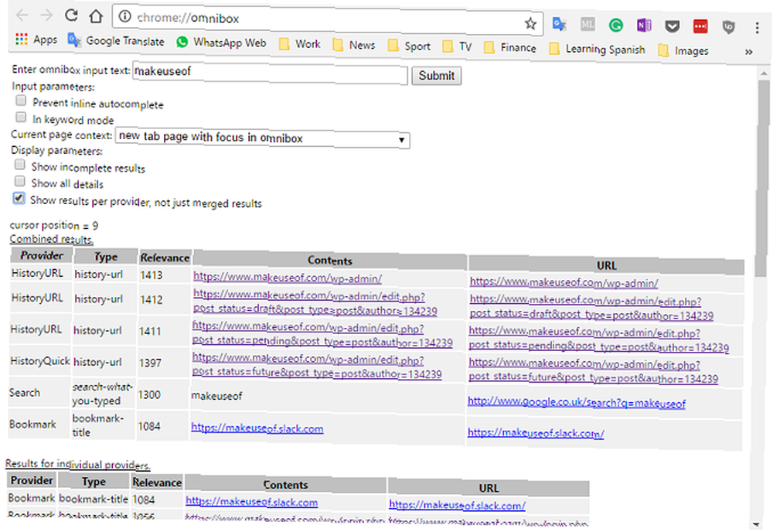Open the Finance bookmarks folder

[x=510, y=48]
